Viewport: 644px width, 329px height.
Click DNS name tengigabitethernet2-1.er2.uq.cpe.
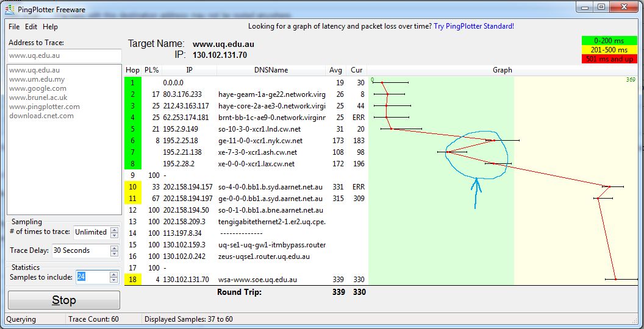click(x=272, y=222)
